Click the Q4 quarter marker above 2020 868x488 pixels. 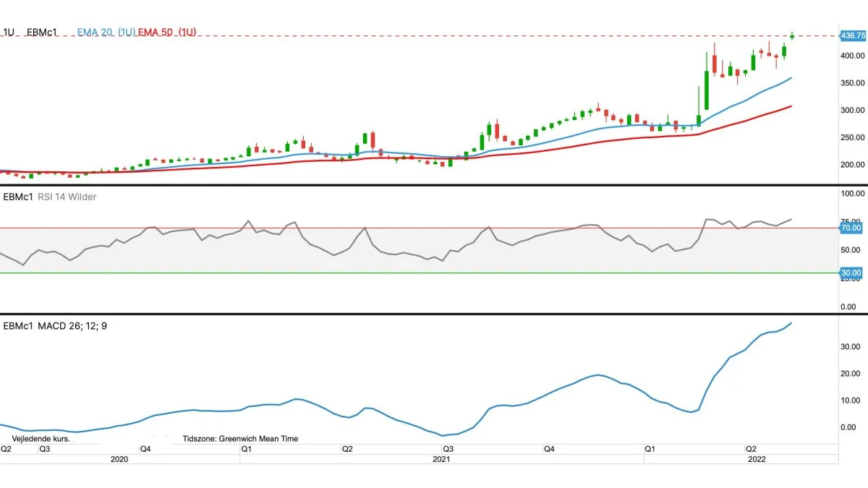145,449
